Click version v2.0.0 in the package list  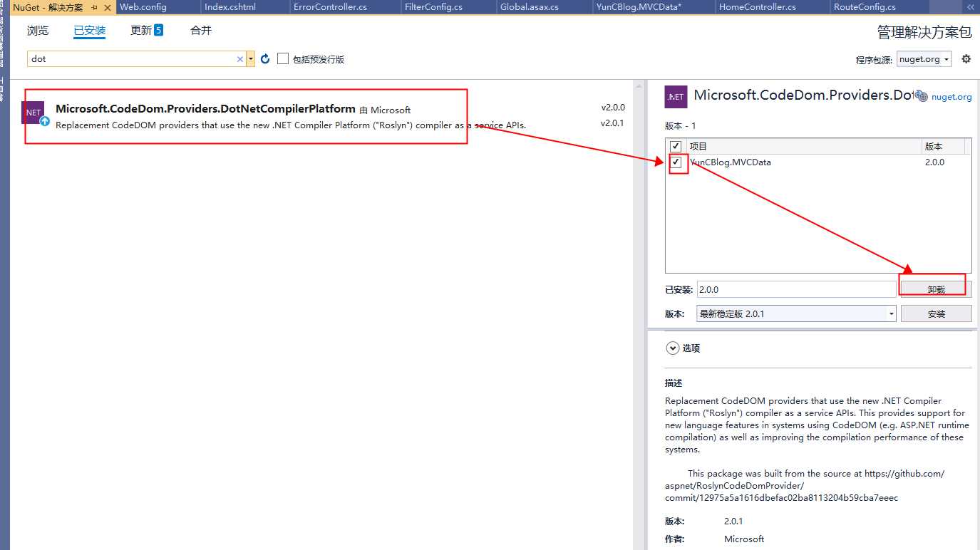click(613, 108)
